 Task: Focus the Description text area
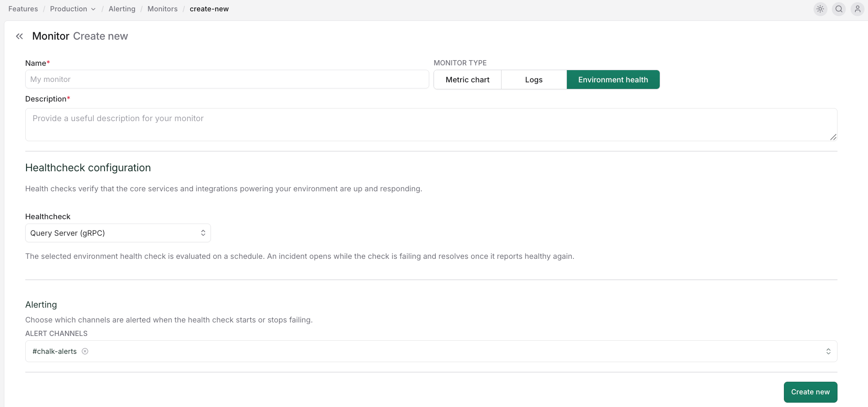431,125
